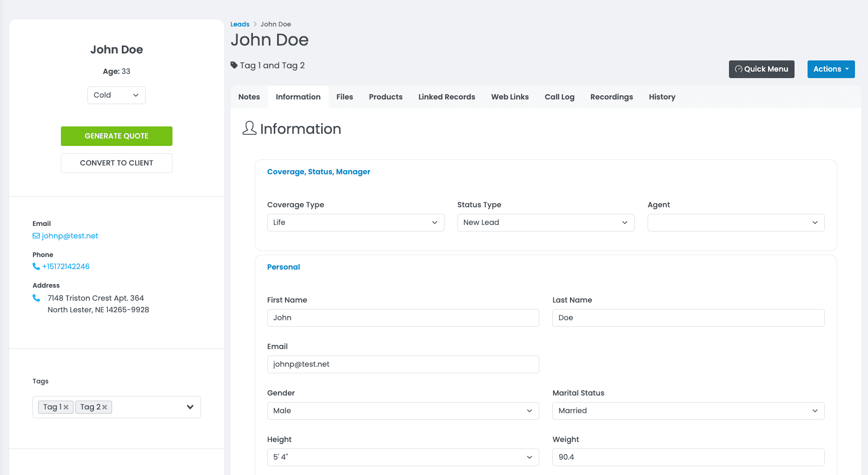
Task: Click the johnp@test.net email link
Action: pyautogui.click(x=70, y=236)
